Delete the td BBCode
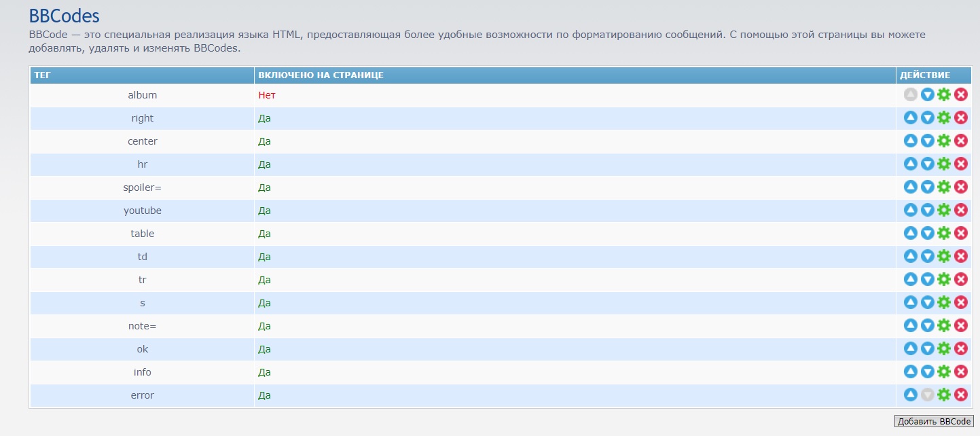Viewport: 980px width, 436px height. click(x=960, y=257)
